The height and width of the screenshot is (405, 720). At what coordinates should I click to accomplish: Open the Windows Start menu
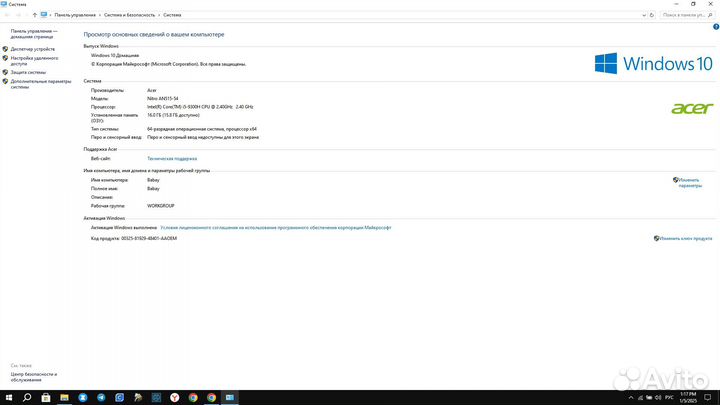pos(9,398)
